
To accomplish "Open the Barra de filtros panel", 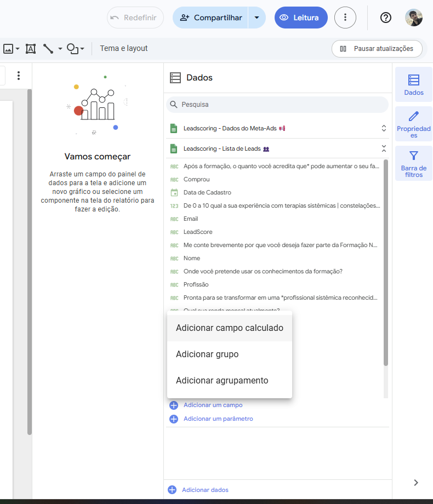I will pyautogui.click(x=413, y=163).
